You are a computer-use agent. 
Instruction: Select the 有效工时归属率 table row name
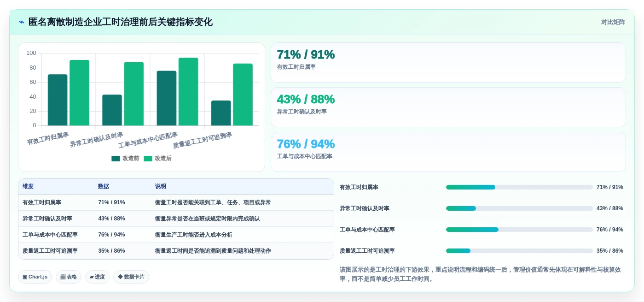[x=42, y=202]
